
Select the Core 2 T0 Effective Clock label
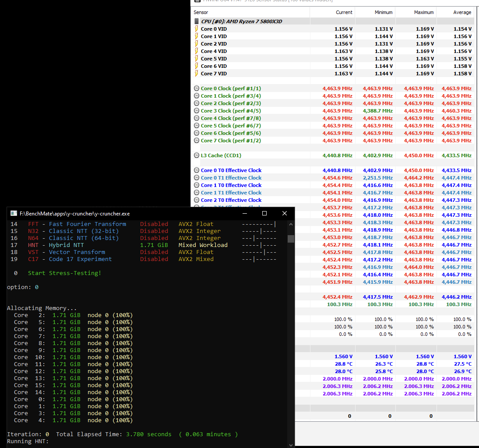tap(231, 200)
